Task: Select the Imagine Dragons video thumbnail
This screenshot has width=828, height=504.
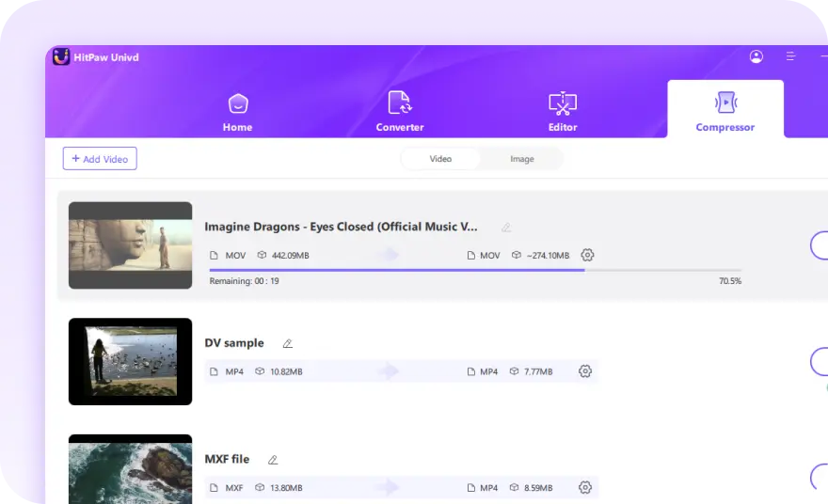Action: [130, 244]
